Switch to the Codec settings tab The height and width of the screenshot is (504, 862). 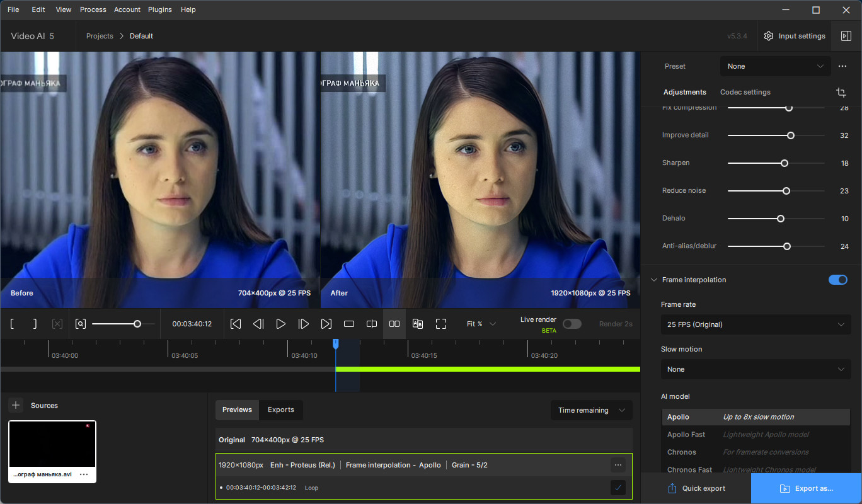tap(745, 92)
